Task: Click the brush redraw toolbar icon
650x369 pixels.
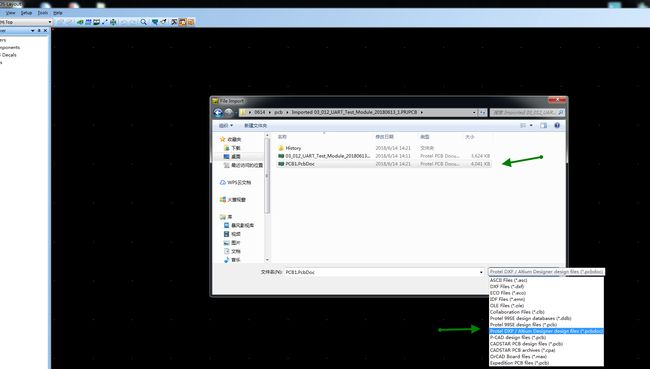Action: coord(163,22)
